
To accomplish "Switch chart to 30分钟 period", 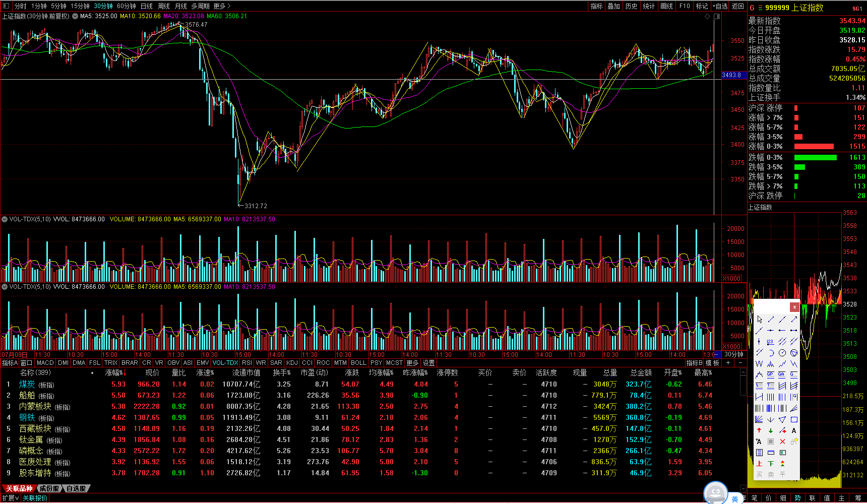I will (x=103, y=6).
